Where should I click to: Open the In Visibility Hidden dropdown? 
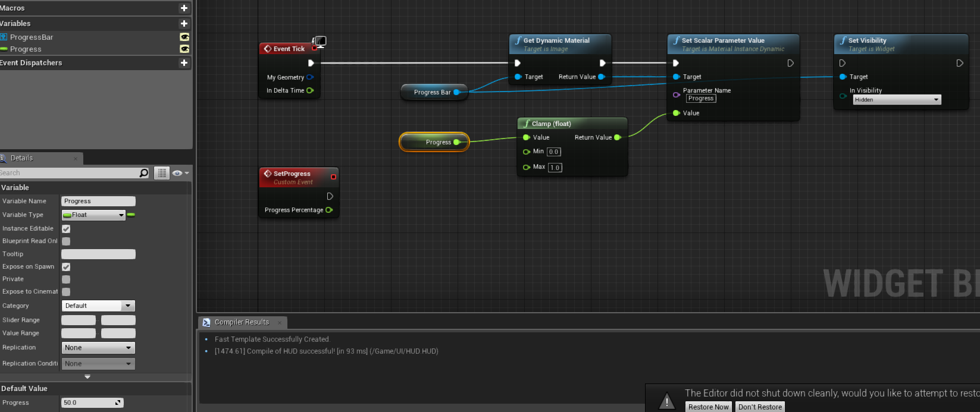897,100
